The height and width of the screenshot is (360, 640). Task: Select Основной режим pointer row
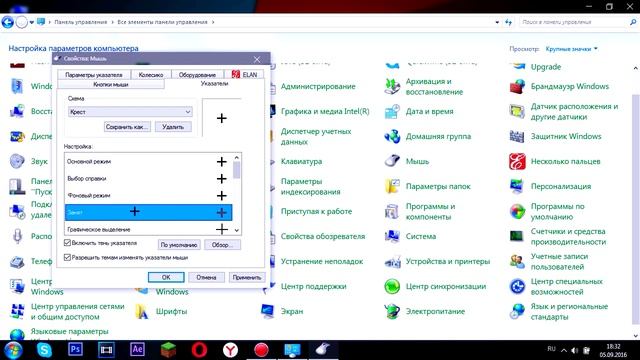tap(149, 162)
